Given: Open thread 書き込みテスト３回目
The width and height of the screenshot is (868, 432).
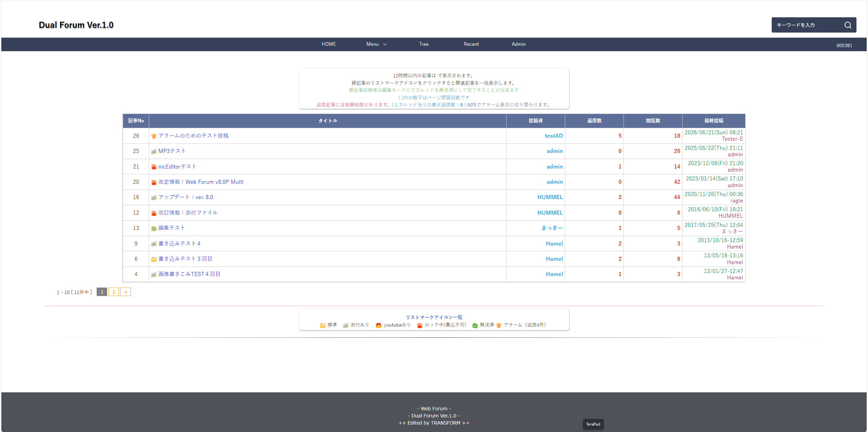Looking at the screenshot, I should click(x=185, y=259).
